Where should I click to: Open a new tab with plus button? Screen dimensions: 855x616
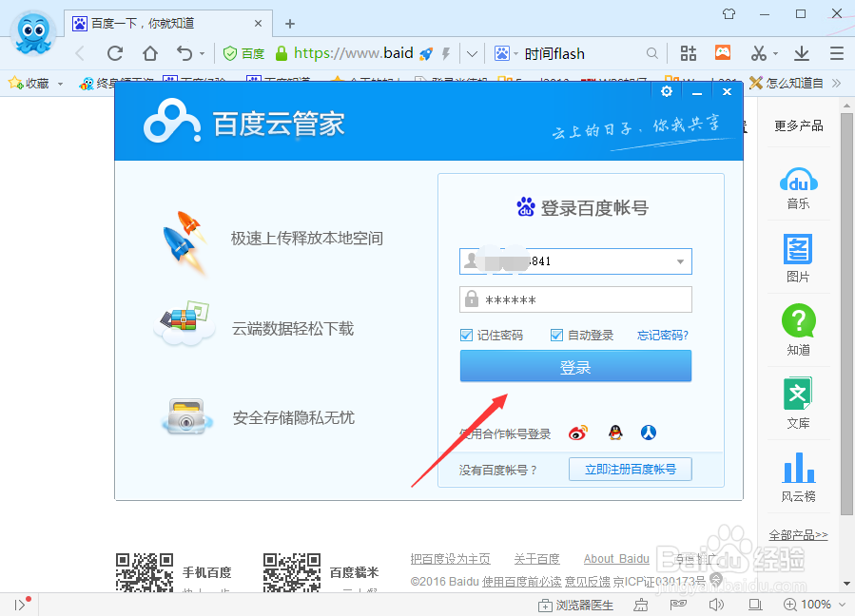tap(290, 24)
